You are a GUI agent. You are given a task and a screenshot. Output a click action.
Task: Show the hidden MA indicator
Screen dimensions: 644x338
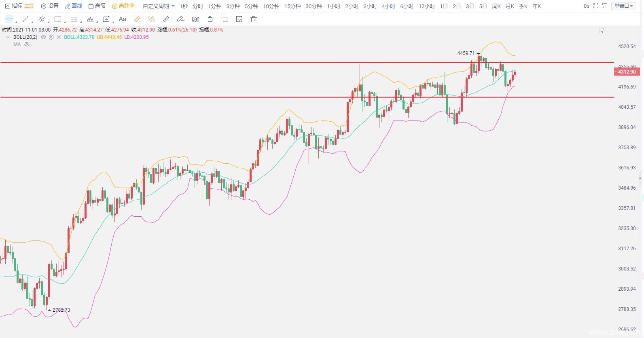tap(27, 44)
